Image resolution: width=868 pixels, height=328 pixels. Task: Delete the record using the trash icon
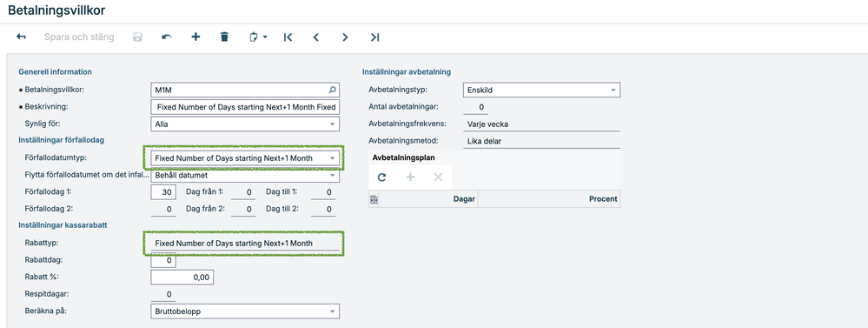[x=224, y=37]
